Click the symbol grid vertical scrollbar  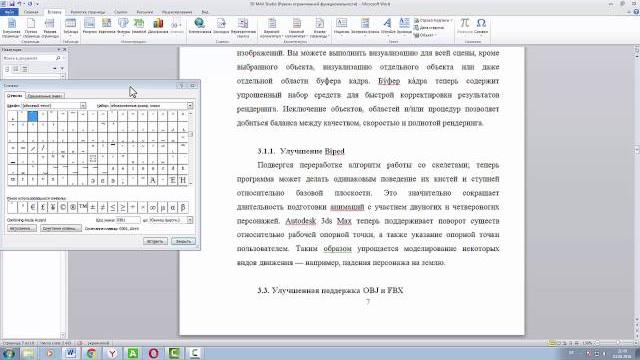click(x=191, y=148)
